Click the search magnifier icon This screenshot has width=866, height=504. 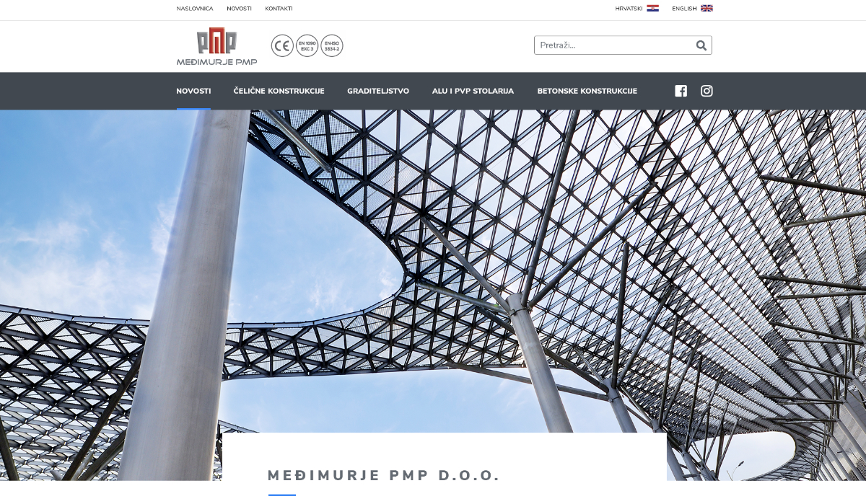(x=701, y=45)
